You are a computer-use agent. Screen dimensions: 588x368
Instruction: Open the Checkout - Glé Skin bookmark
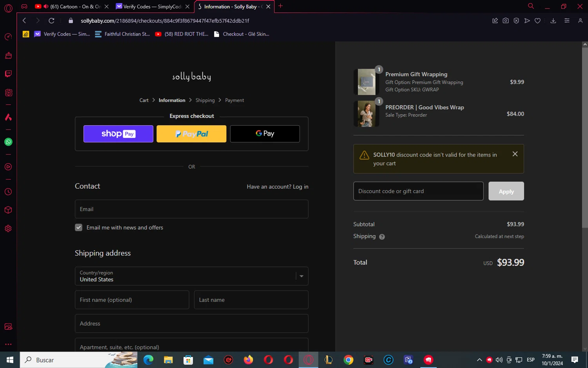click(241, 34)
